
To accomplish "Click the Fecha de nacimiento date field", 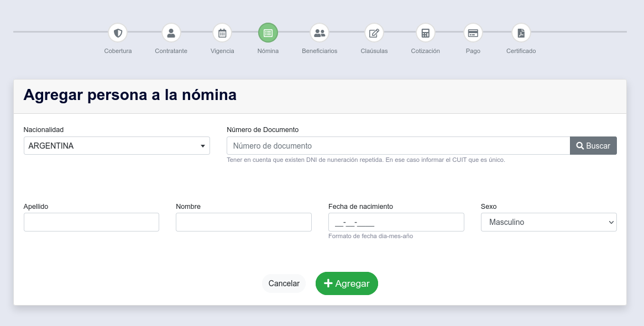I will 396,222.
